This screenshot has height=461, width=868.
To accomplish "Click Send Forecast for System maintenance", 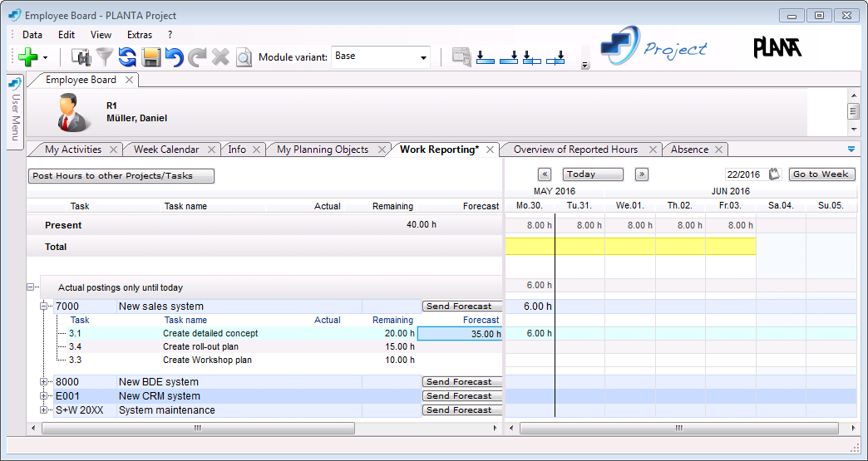I will coord(461,410).
